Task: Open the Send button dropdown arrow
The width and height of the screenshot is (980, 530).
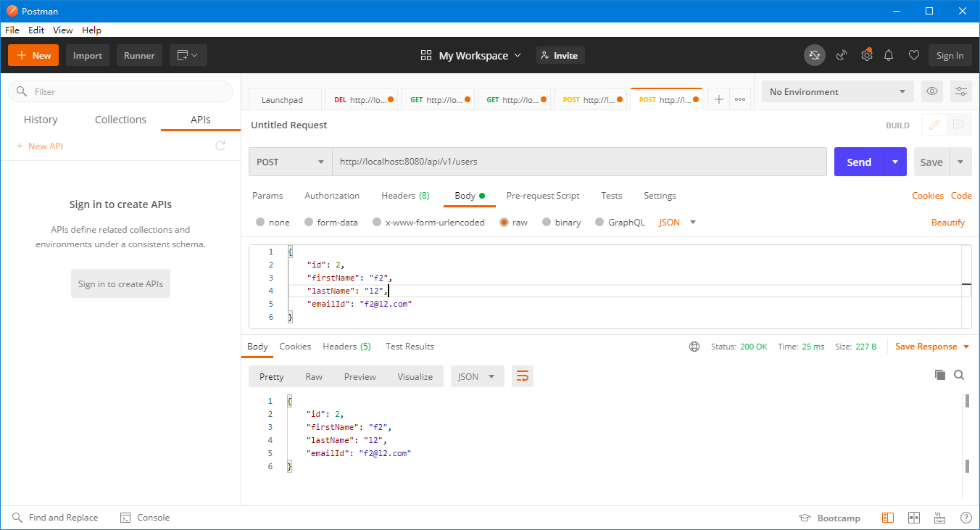Action: [895, 162]
